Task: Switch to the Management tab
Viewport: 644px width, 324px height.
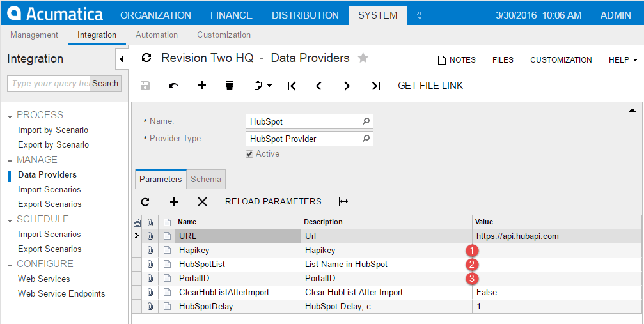Action: [34, 35]
